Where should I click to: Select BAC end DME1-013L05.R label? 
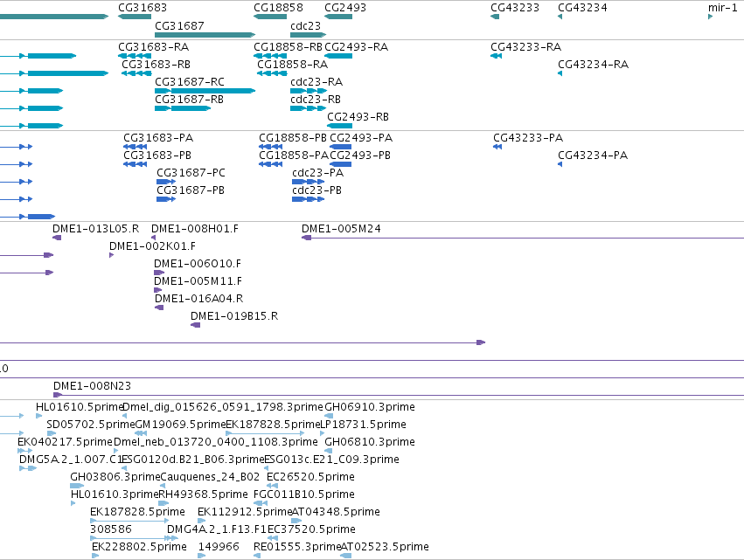pos(96,229)
